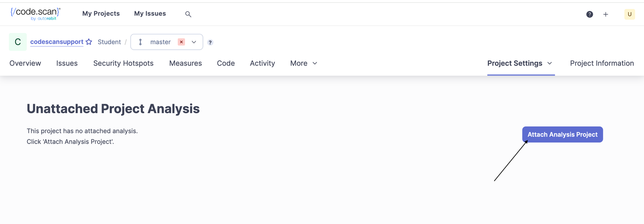Click the branch help question mark icon

coord(210,42)
